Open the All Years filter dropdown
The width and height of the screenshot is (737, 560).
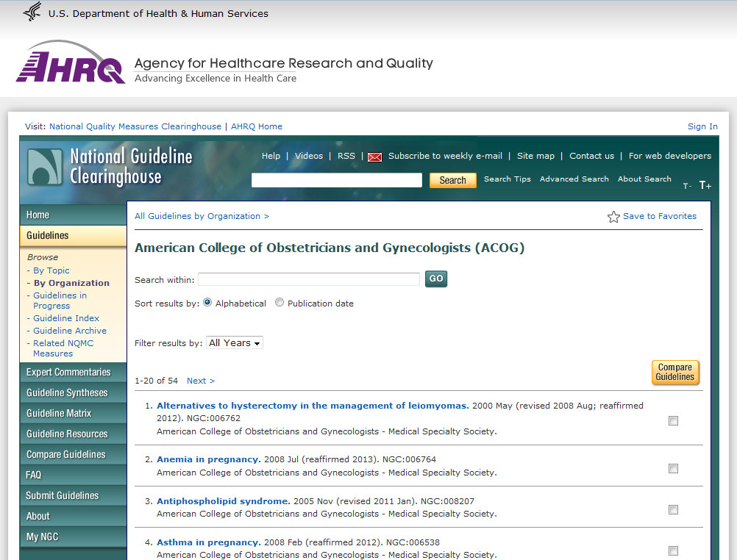point(235,343)
